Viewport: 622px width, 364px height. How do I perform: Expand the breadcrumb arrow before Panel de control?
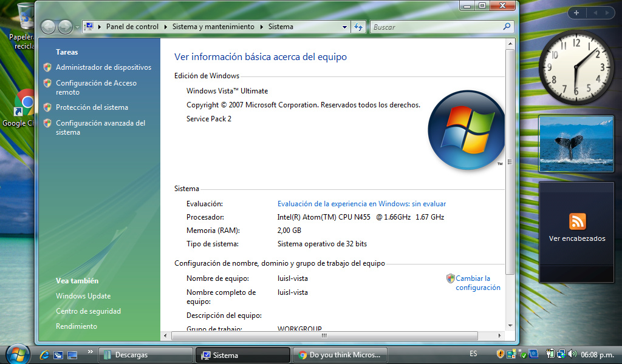[99, 27]
